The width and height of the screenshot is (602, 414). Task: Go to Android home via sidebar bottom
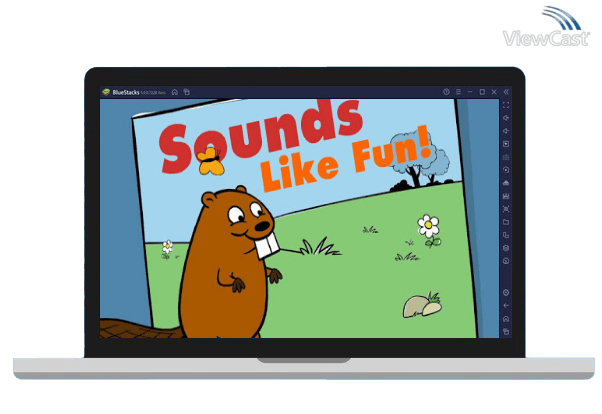pyautogui.click(x=506, y=319)
